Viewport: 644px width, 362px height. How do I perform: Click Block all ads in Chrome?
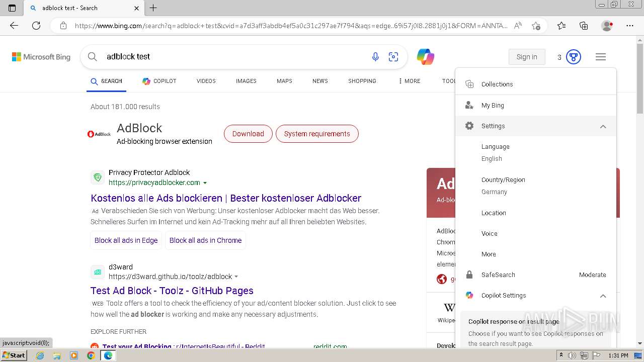[x=205, y=240]
